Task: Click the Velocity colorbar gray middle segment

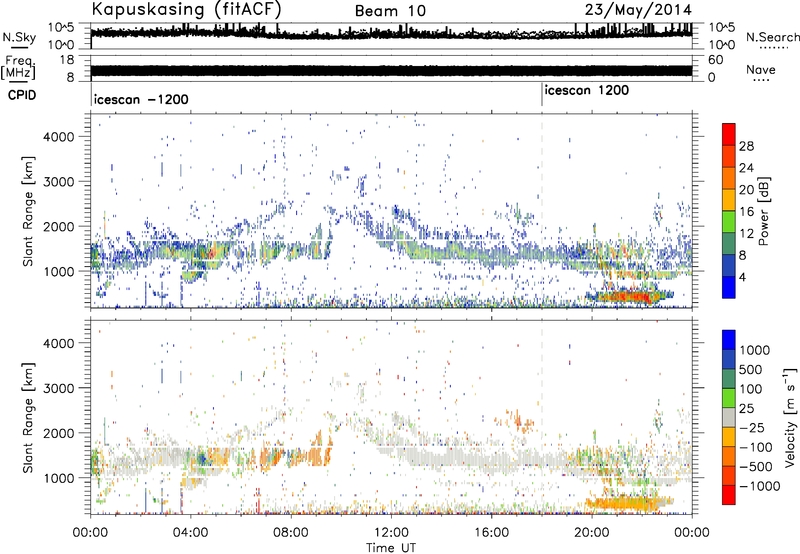Action: [729, 417]
